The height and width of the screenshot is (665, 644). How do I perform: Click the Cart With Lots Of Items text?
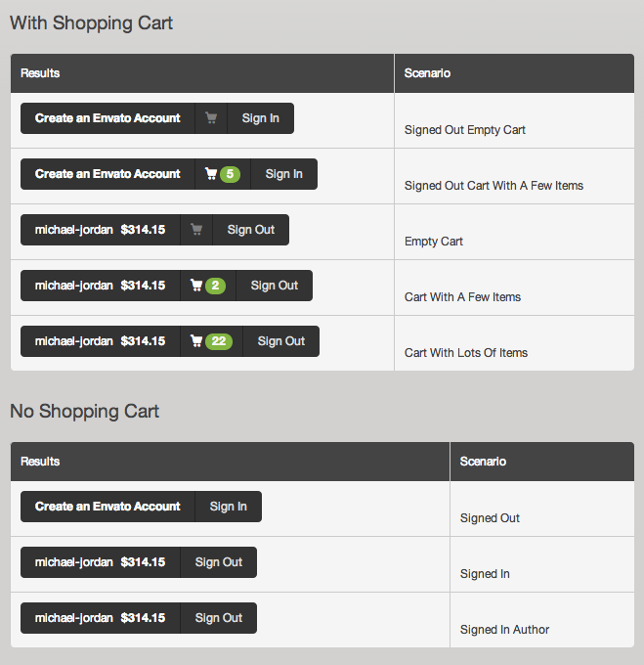(x=466, y=353)
